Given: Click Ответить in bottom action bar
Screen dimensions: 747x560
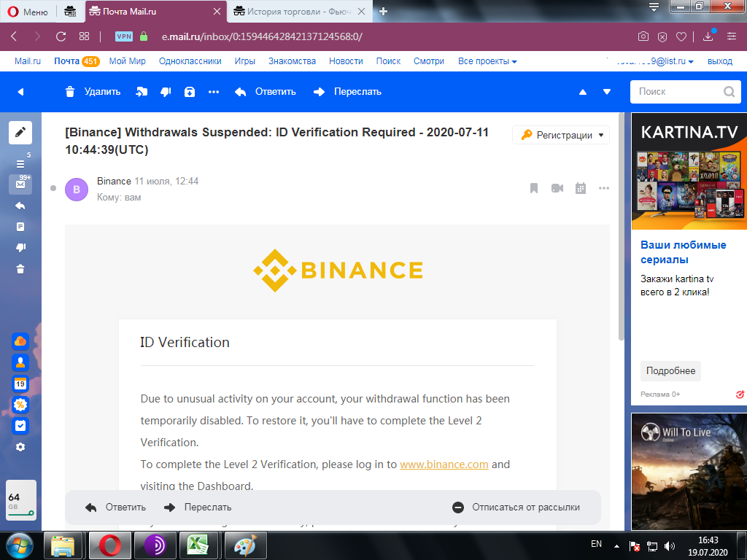Looking at the screenshot, I should click(115, 507).
